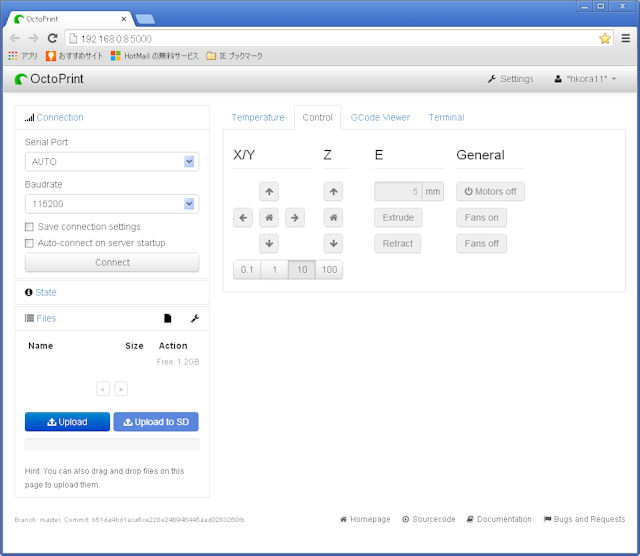640x556 pixels.
Task: Open Documentation footer link
Action: click(x=499, y=519)
